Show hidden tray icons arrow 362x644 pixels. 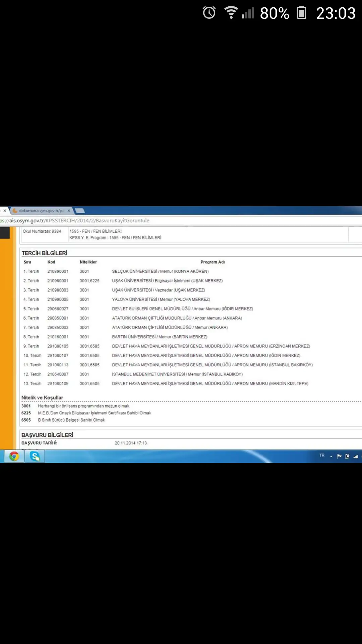coord(331,457)
